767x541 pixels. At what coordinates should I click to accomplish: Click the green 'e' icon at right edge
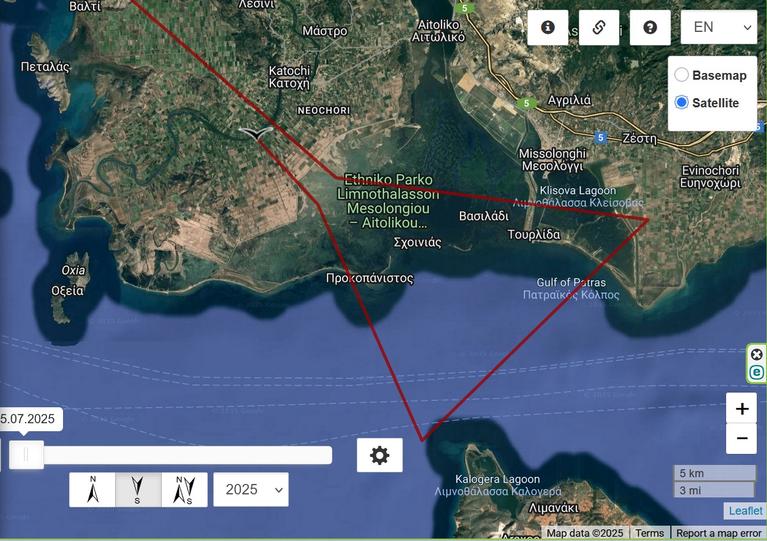tap(757, 372)
